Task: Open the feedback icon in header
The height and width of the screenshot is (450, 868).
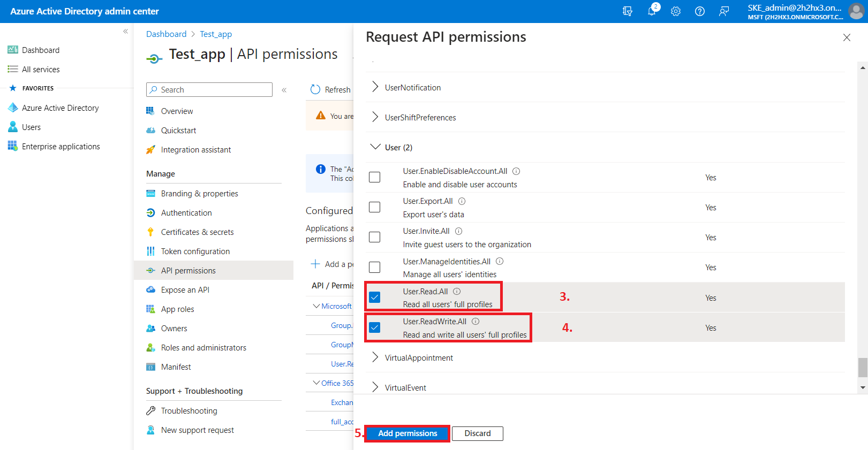Action: (724, 11)
